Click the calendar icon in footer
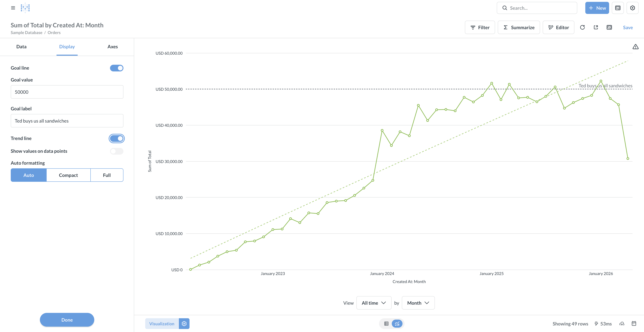The width and height of the screenshot is (644, 332). [634, 324]
